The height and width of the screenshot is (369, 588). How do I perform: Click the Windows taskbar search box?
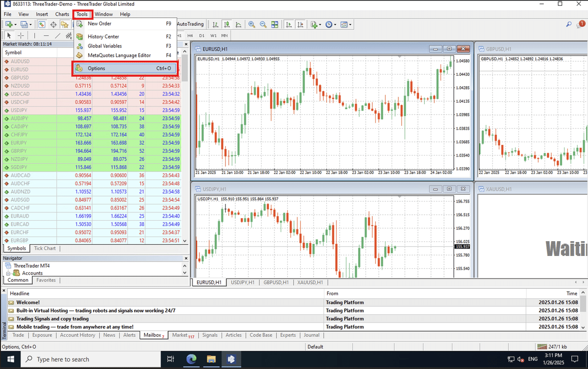tap(92, 359)
